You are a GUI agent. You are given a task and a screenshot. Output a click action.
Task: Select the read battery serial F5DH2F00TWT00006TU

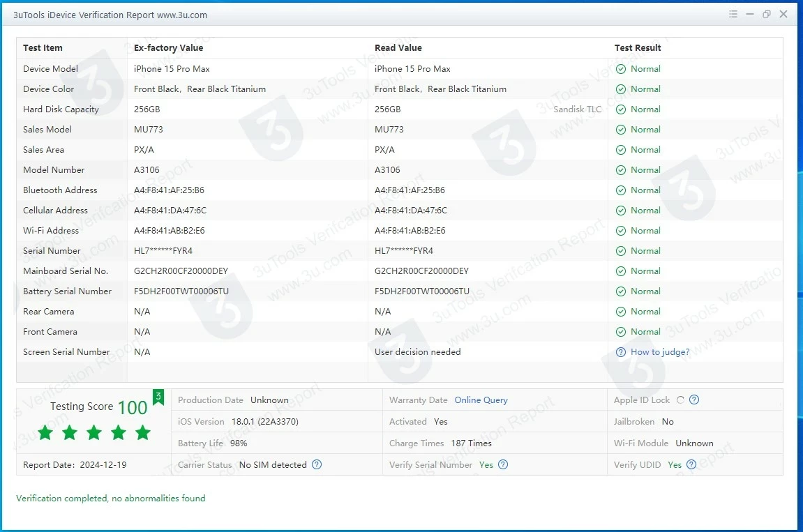coord(422,291)
